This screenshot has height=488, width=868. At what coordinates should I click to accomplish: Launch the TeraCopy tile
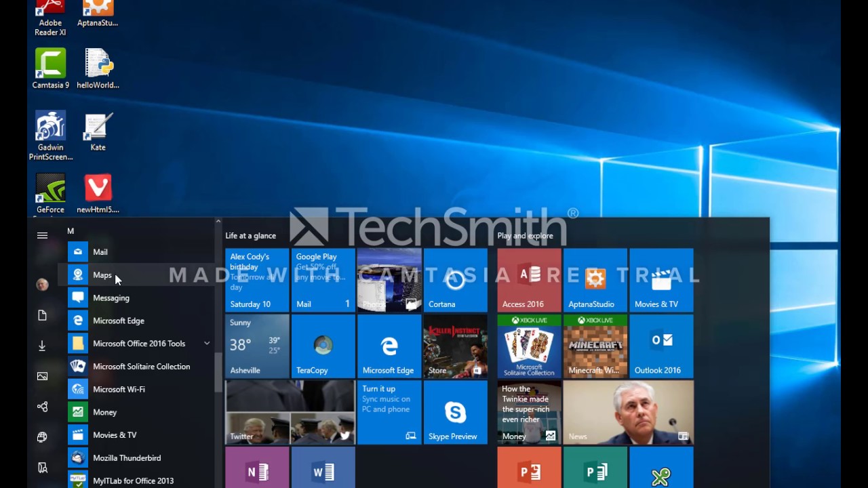(x=323, y=346)
